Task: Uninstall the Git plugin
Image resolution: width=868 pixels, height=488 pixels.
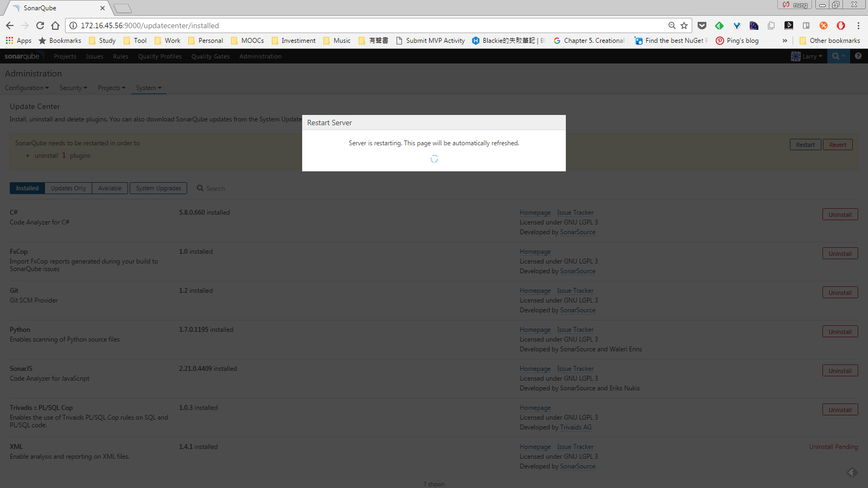Action: pyautogui.click(x=840, y=293)
